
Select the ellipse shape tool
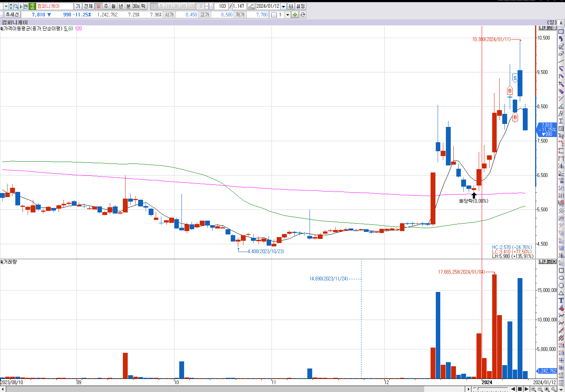pos(561,278)
